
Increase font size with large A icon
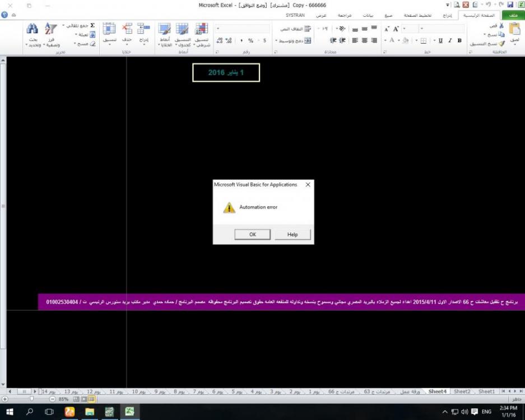396,29
